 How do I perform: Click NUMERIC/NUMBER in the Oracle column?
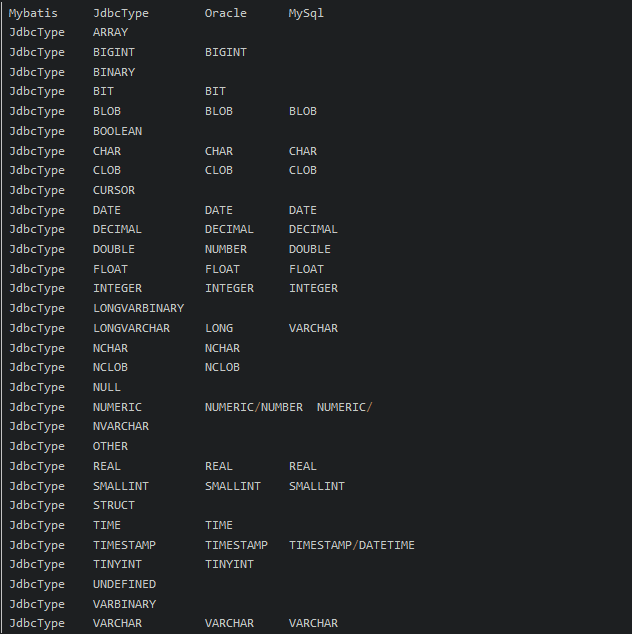point(253,407)
